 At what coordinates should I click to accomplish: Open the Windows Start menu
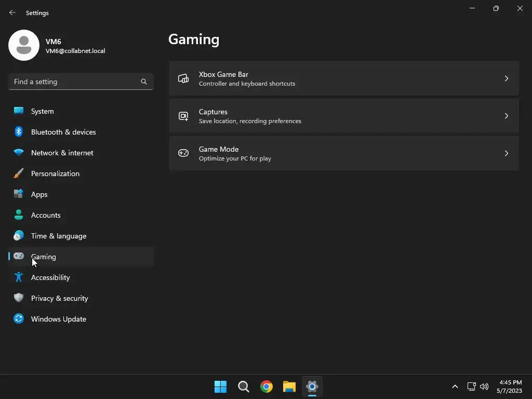tap(220, 387)
